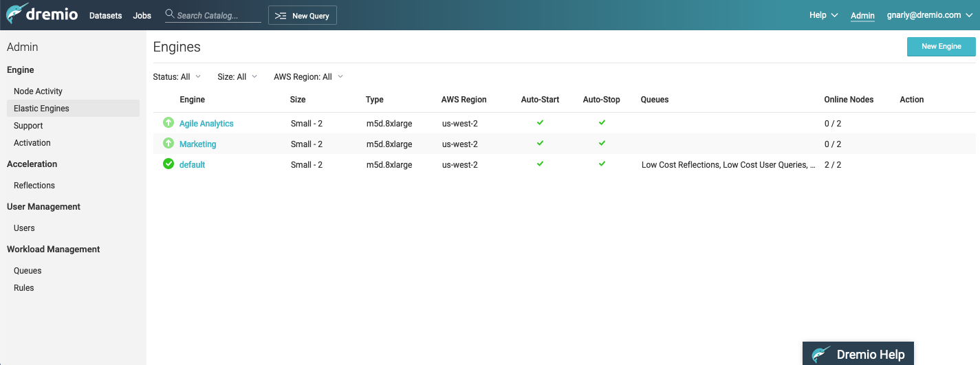Click Auto-Start checkmark for default engine

[x=540, y=164]
